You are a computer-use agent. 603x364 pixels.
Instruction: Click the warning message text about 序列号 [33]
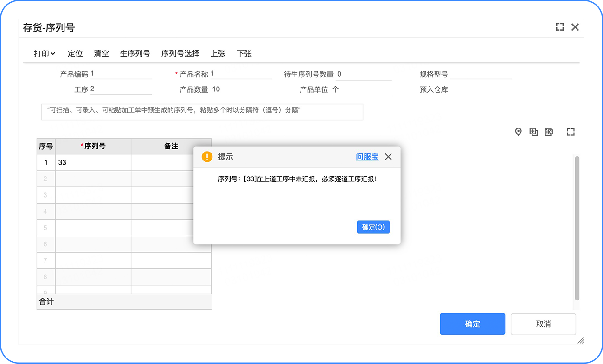(x=297, y=179)
